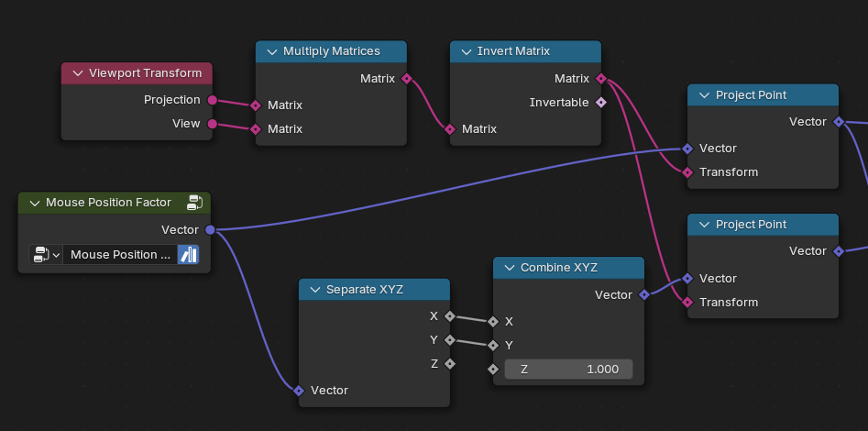Collapse the Project Point node fed by Mouse Position
The height and width of the screenshot is (431, 868).
click(704, 95)
